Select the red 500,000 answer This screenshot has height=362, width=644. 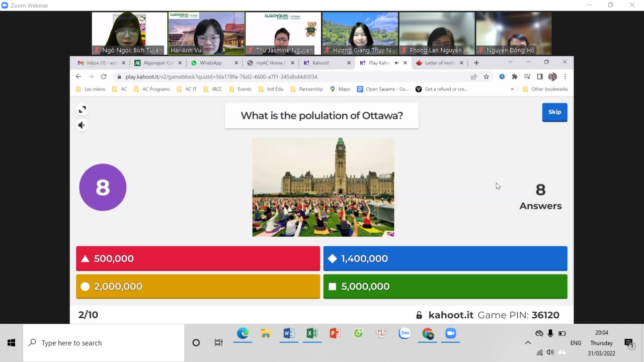tap(198, 258)
